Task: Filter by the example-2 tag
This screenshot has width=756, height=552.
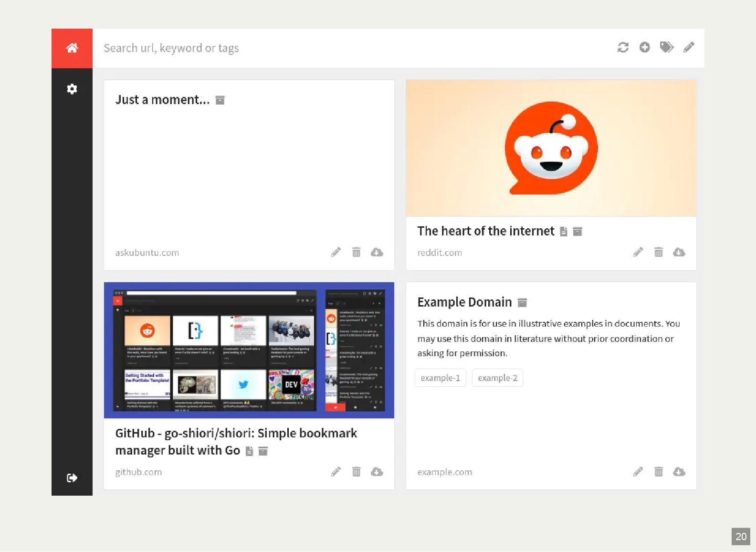Action: (498, 378)
